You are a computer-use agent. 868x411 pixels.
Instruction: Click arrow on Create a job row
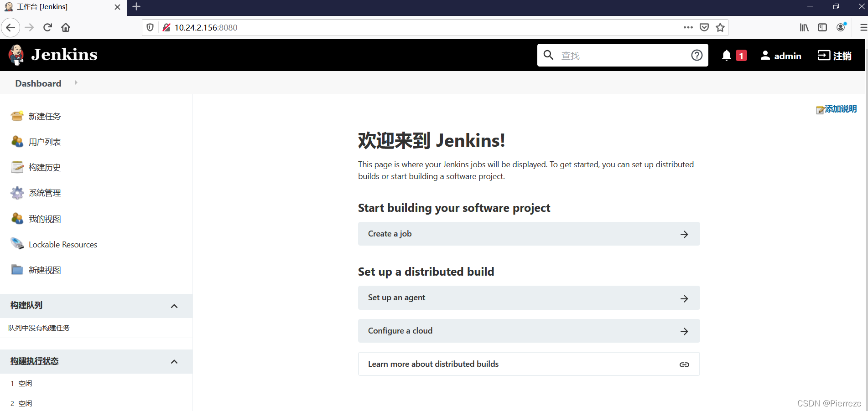(684, 234)
